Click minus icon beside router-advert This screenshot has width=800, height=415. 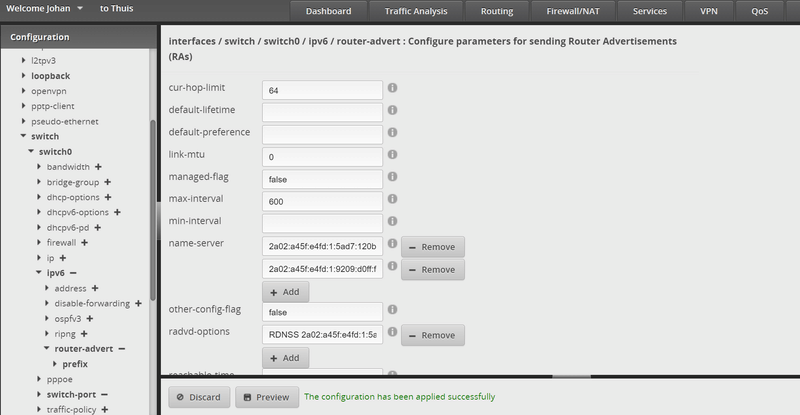coord(121,349)
